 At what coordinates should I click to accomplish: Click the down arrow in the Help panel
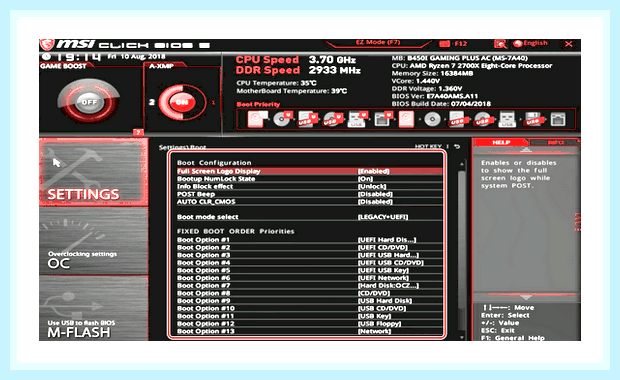click(526, 297)
